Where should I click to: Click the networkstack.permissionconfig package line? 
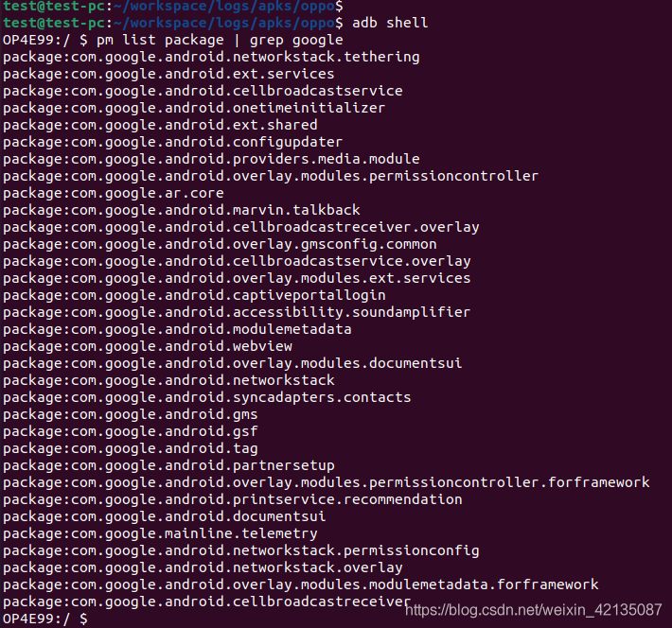(x=241, y=550)
